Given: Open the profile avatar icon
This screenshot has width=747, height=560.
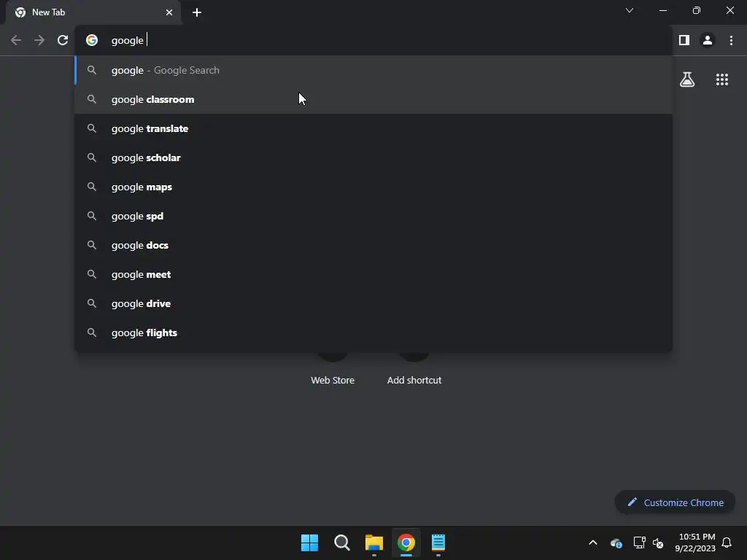Looking at the screenshot, I should [x=708, y=41].
